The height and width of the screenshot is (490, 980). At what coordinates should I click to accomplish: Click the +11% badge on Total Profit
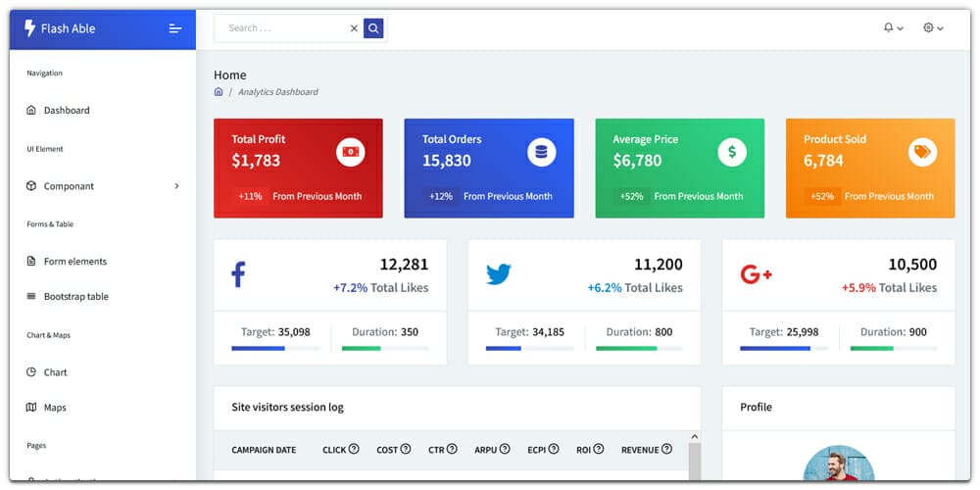(250, 196)
